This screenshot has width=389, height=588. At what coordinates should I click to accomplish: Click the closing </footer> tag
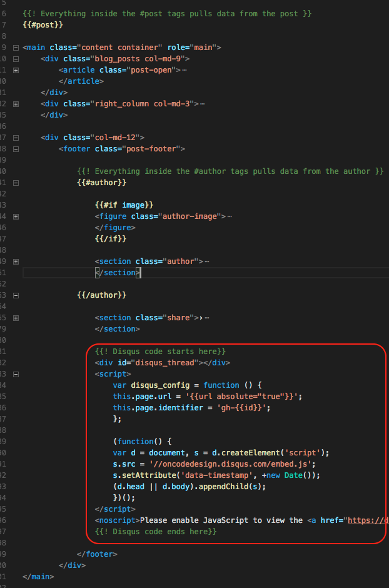(97, 554)
